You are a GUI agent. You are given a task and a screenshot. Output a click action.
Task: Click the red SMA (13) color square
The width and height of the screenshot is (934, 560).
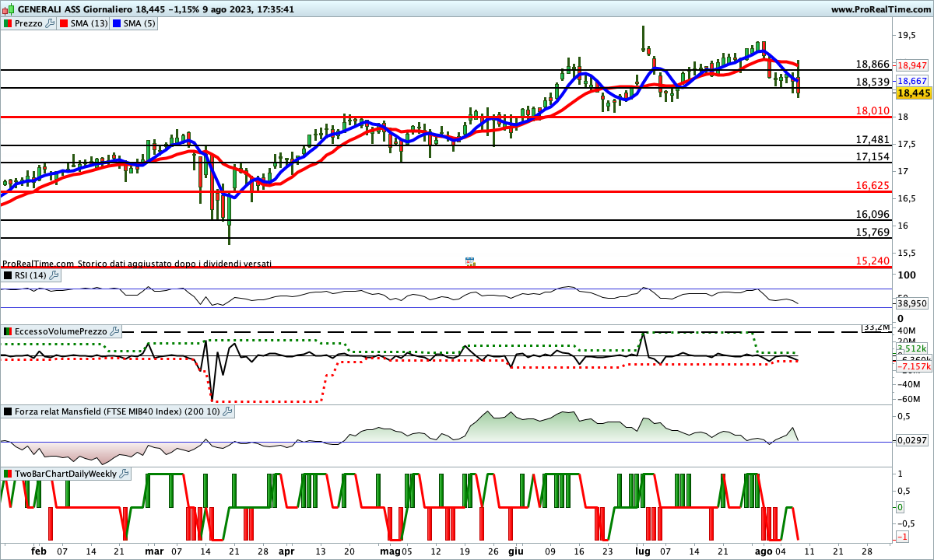tap(63, 23)
